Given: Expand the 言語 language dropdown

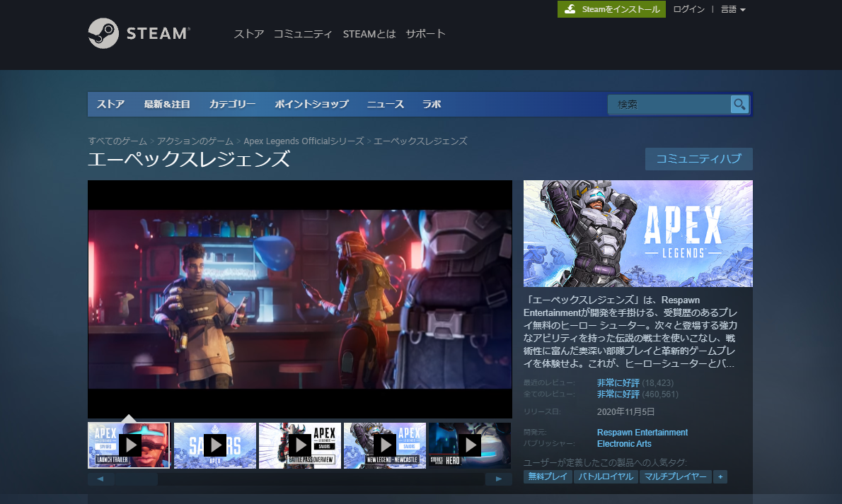Looking at the screenshot, I should point(732,9).
